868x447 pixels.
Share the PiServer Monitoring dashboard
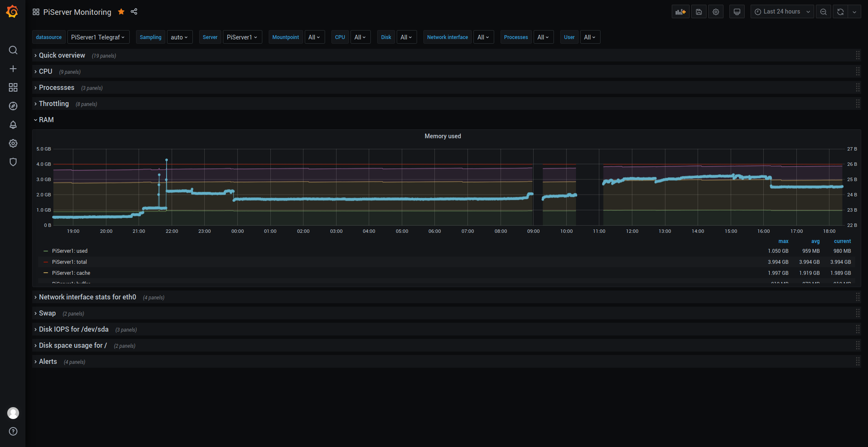click(134, 11)
